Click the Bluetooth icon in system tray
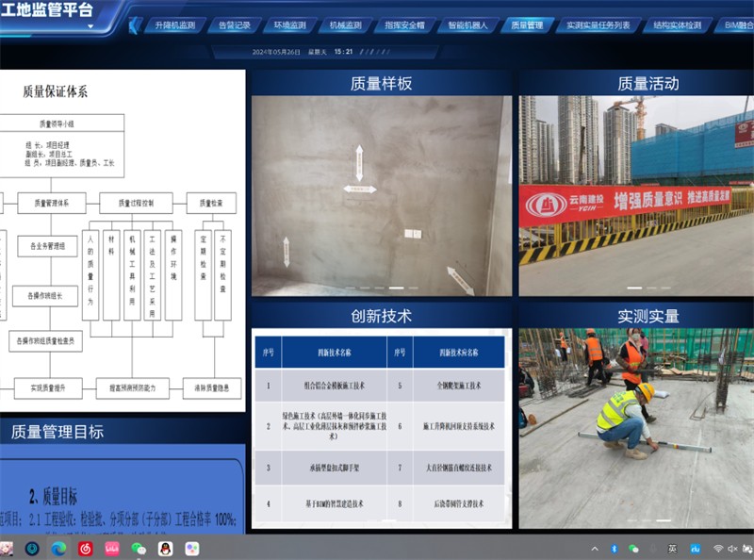The height and width of the screenshot is (560, 754). (x=614, y=548)
